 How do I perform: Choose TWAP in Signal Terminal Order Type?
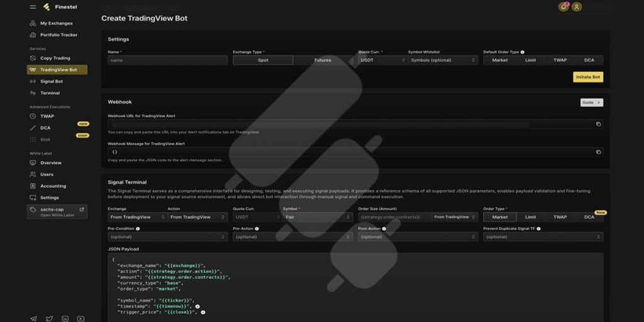point(560,217)
